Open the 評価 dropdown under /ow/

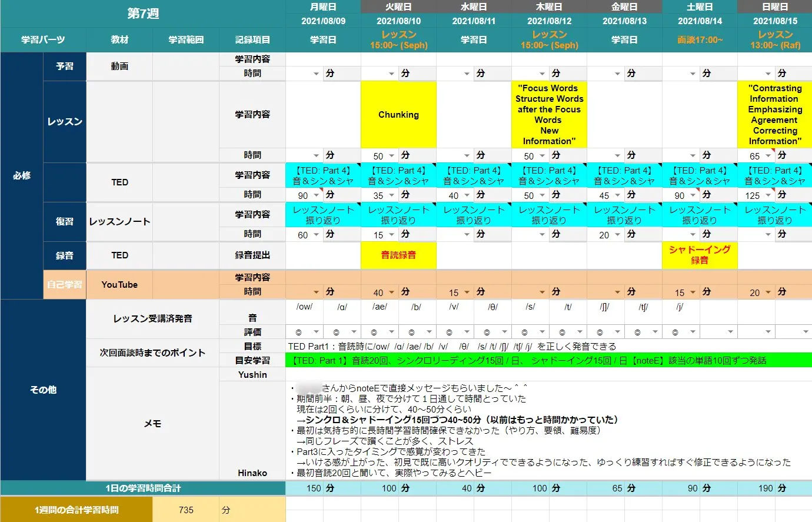click(317, 332)
